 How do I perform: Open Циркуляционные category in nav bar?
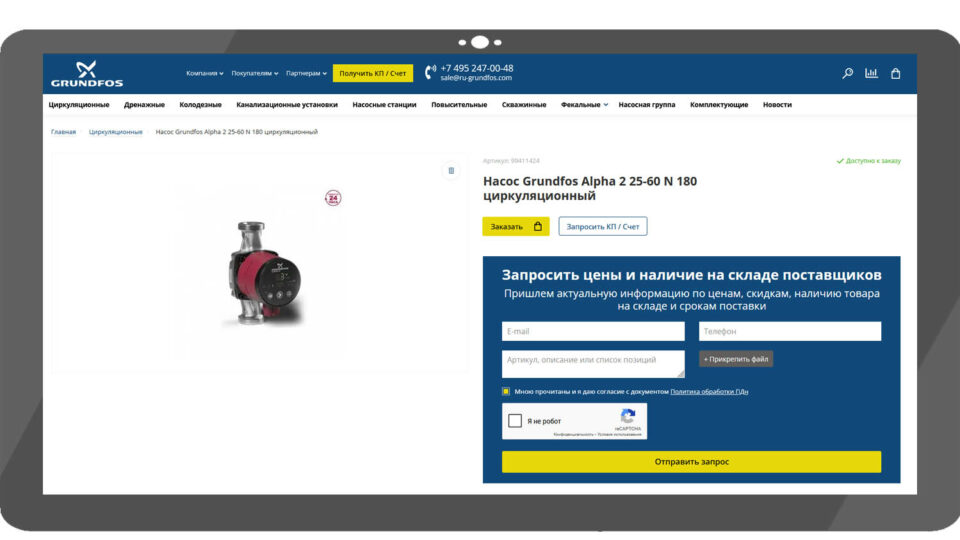(79, 105)
